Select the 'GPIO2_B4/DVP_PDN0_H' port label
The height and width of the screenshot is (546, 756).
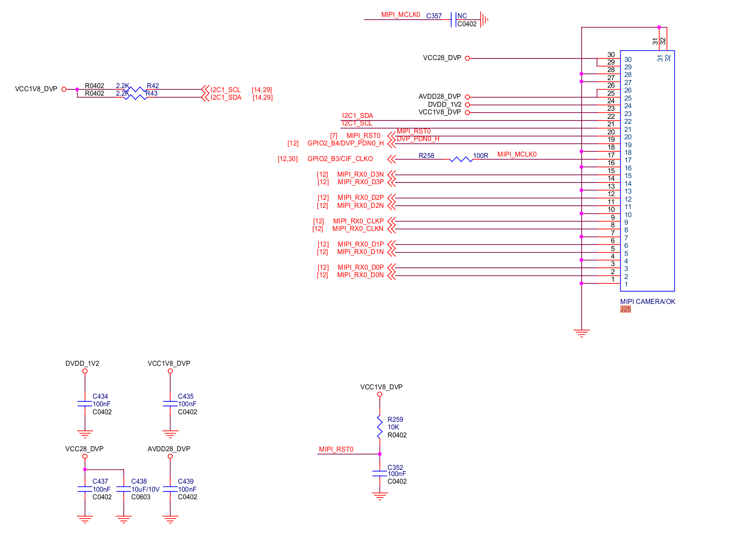tap(346, 143)
